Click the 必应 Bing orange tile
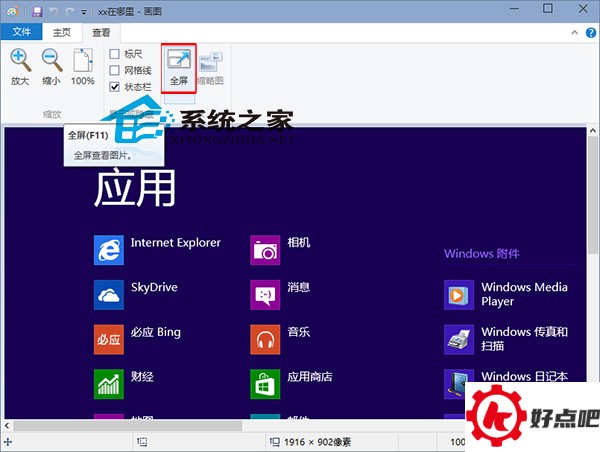The height and width of the screenshot is (452, 600). click(x=109, y=339)
